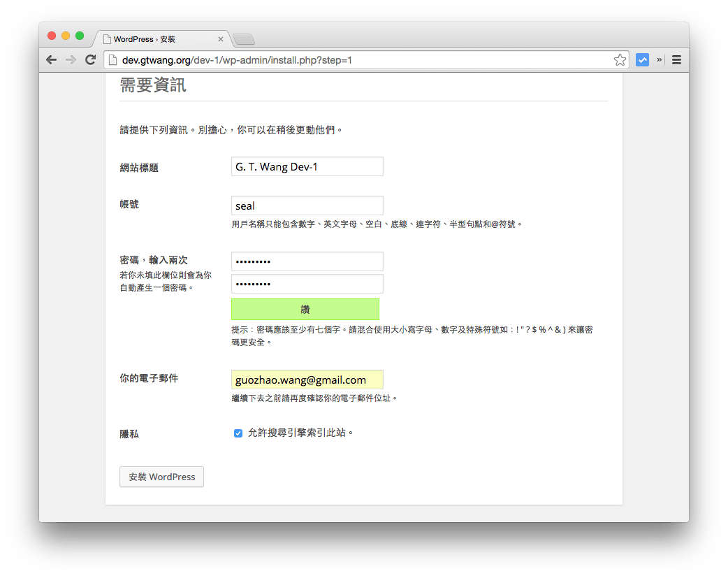Click the second password confirmation field
This screenshot has width=728, height=578.
(x=307, y=283)
